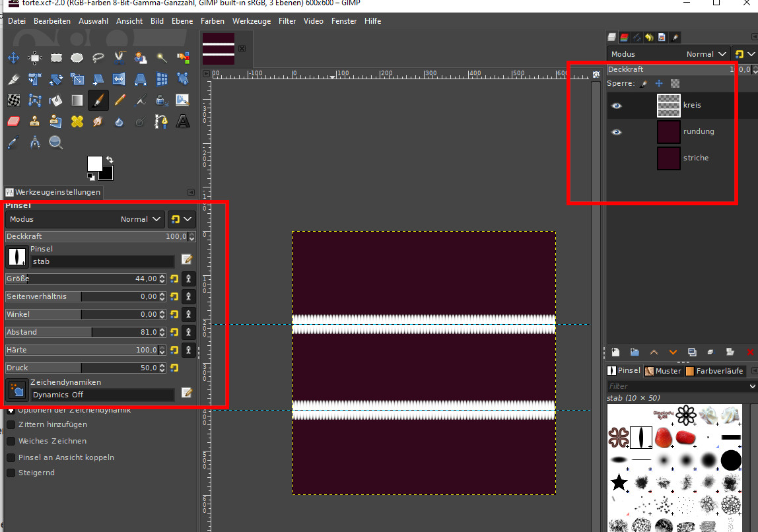Select the Heal tool
758x532 pixels.
click(77, 121)
